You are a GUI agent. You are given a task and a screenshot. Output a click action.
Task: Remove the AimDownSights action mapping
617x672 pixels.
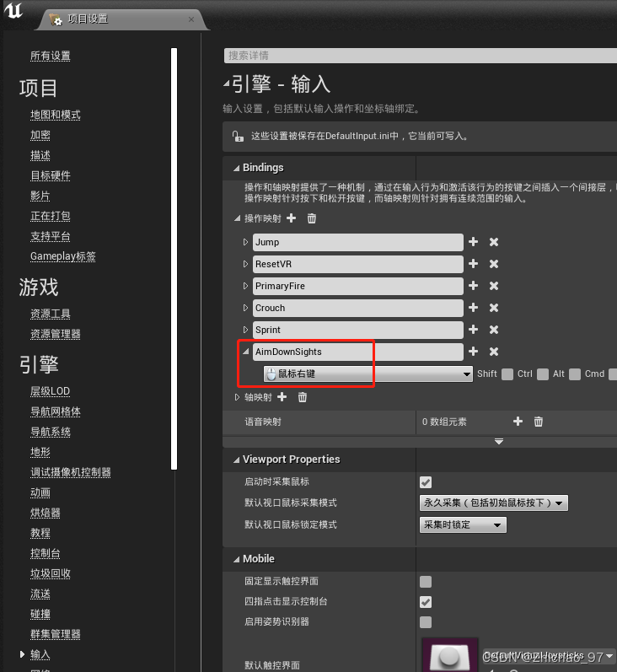click(x=494, y=352)
